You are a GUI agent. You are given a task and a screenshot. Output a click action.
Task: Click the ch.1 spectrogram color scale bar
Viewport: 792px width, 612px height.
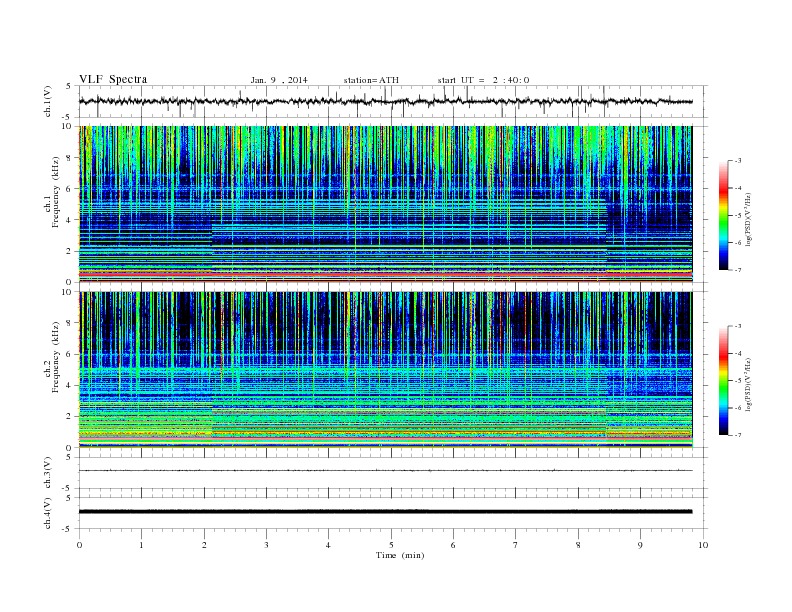723,215
